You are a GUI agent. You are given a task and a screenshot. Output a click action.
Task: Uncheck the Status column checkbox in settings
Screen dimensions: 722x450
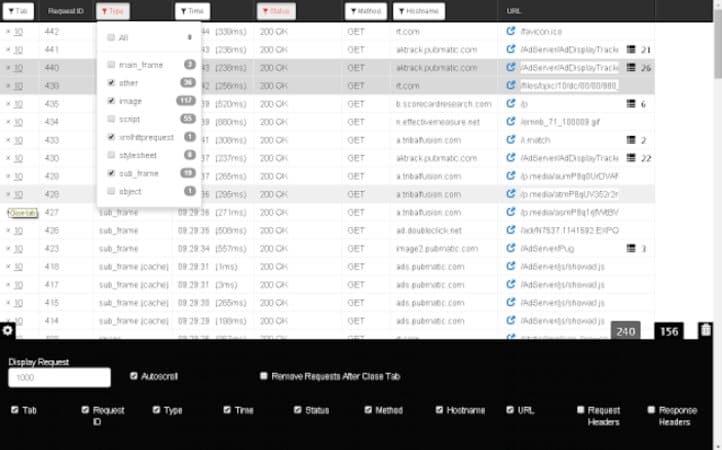[x=297, y=409]
